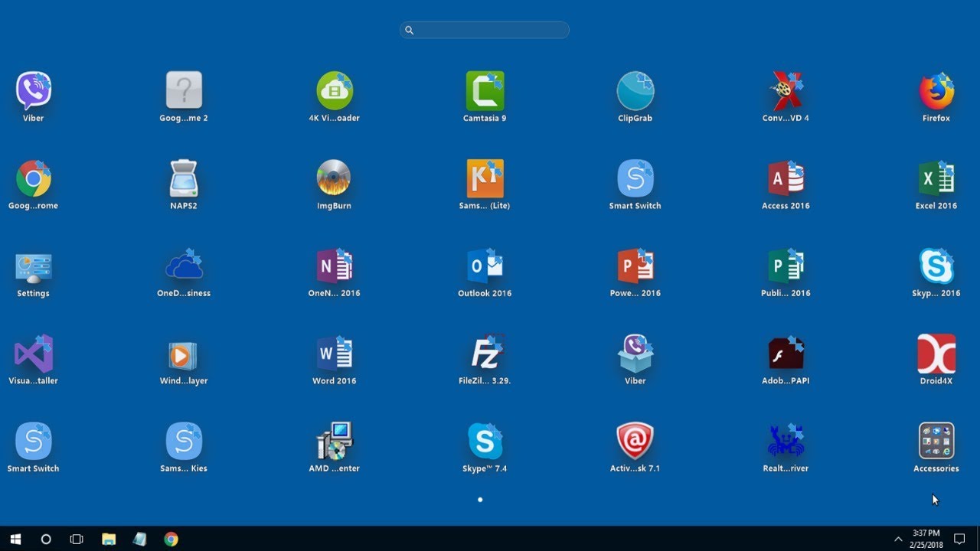Open the Windows Start menu
The image size is (980, 551).
pos(15,539)
